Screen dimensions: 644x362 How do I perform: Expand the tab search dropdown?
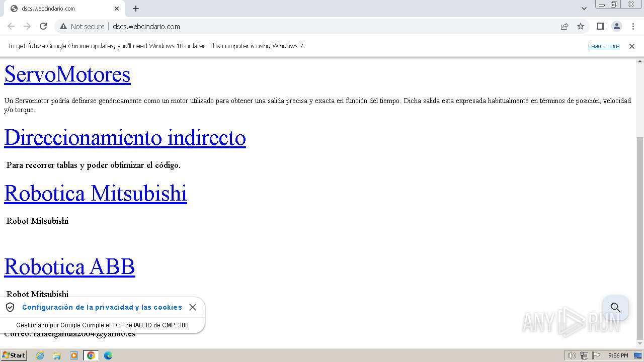click(584, 9)
